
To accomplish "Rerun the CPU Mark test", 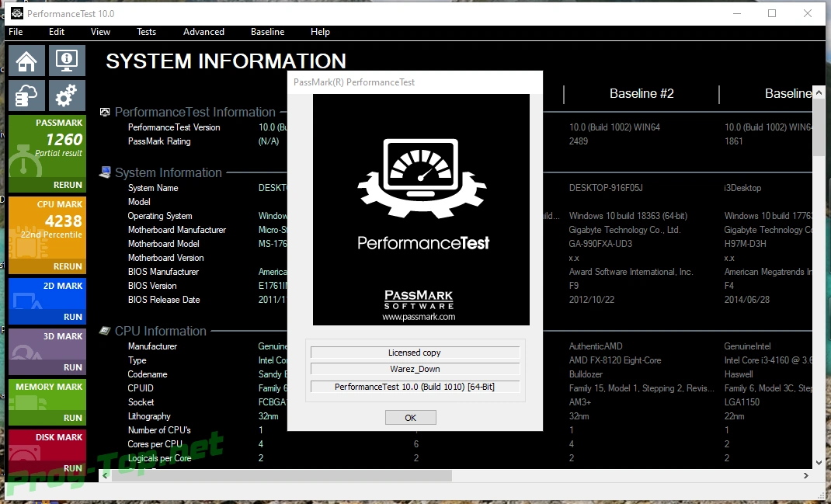I will [68, 266].
